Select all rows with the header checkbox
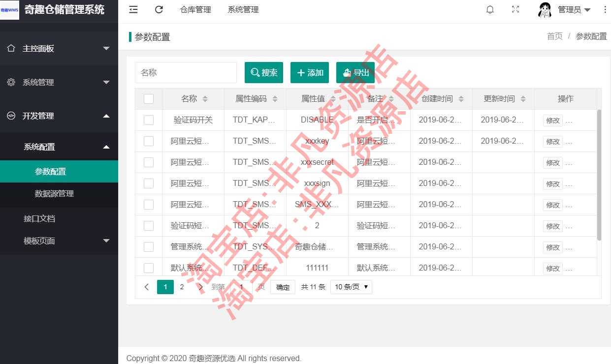 tap(149, 98)
